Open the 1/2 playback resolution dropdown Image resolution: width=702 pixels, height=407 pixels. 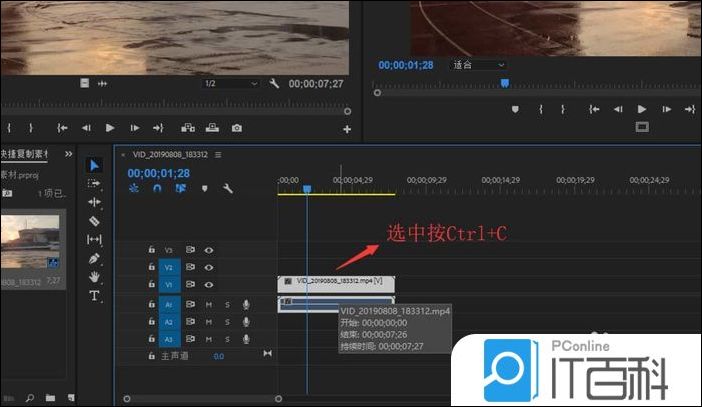click(231, 84)
